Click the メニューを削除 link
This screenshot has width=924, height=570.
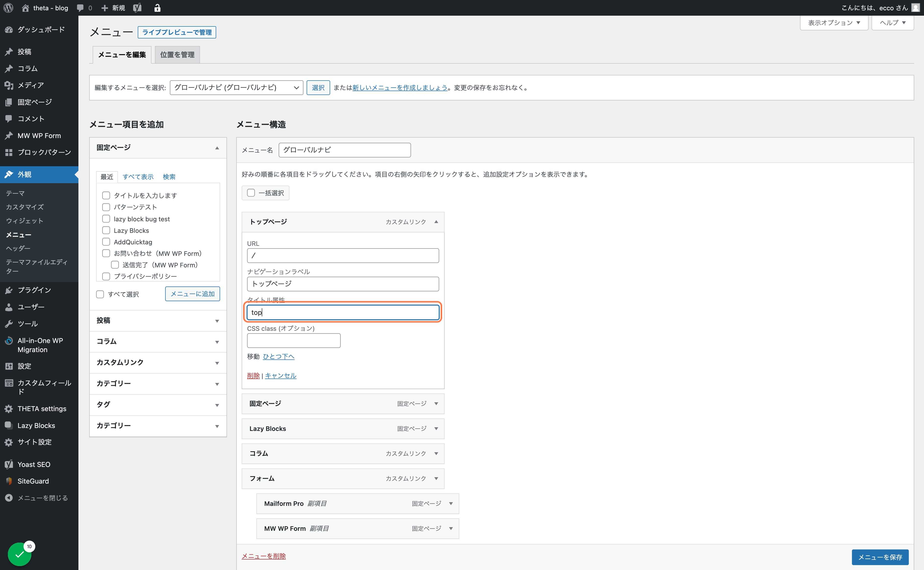click(x=263, y=556)
